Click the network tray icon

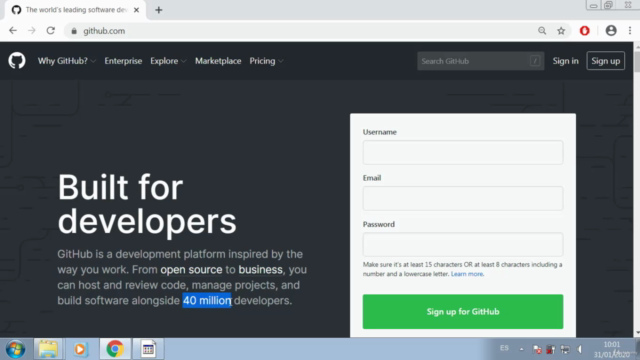point(565,349)
